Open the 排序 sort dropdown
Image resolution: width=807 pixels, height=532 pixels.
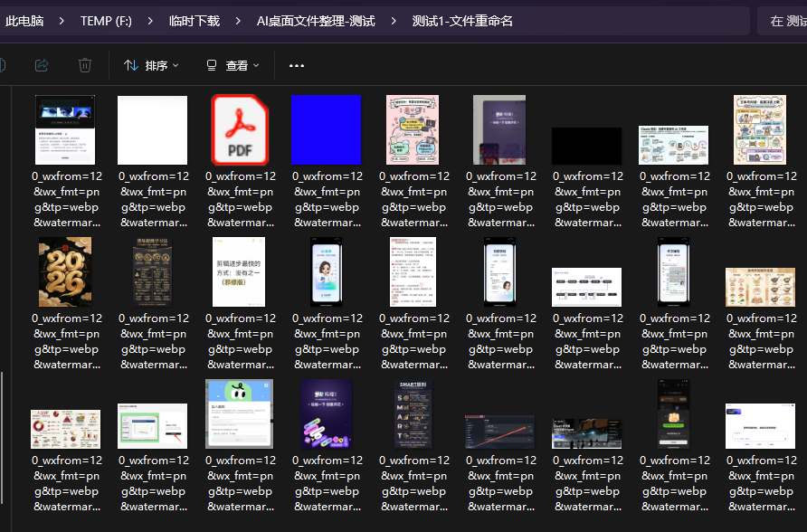[150, 64]
